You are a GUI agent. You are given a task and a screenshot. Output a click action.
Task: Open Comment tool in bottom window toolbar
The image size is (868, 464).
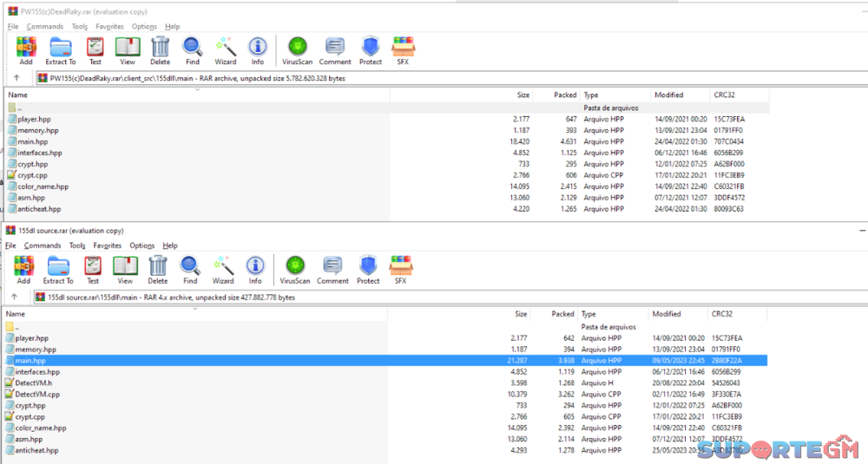coord(332,269)
